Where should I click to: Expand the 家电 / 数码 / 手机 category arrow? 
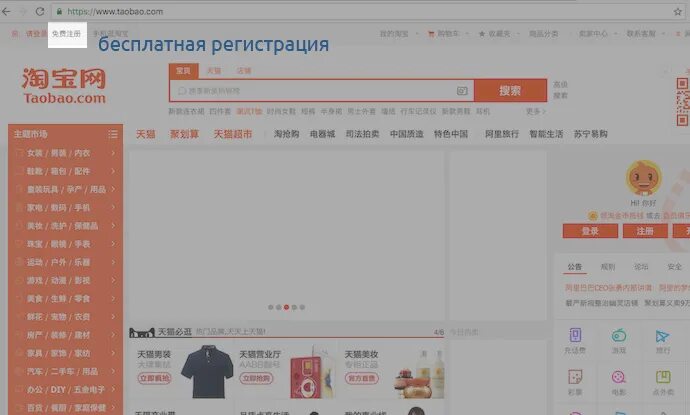[113, 208]
